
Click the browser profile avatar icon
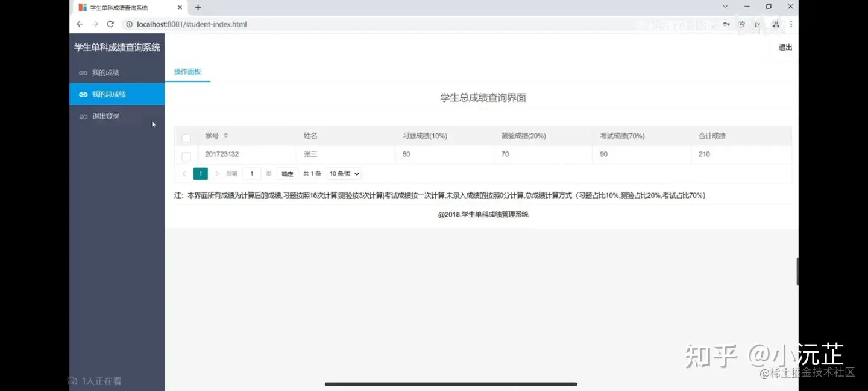776,24
